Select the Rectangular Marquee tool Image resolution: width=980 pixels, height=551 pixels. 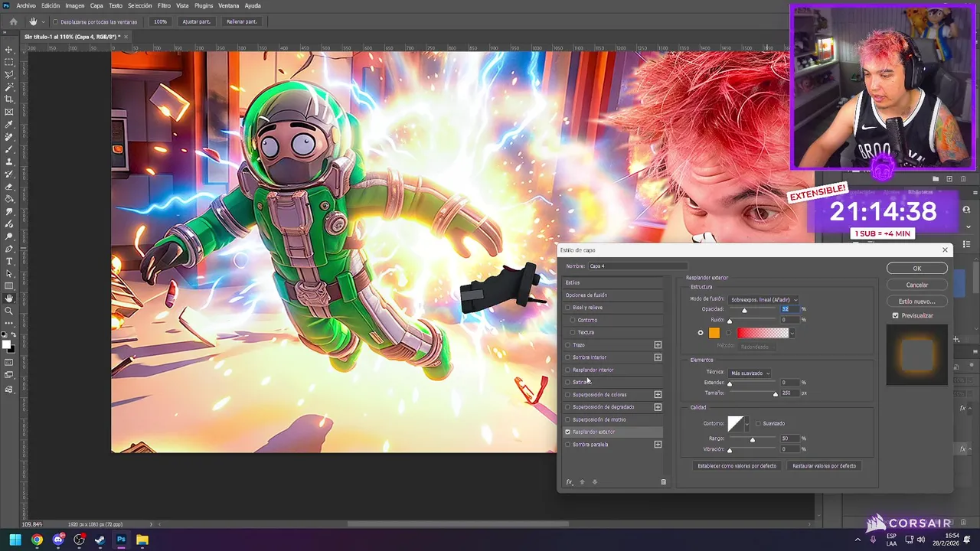click(9, 62)
